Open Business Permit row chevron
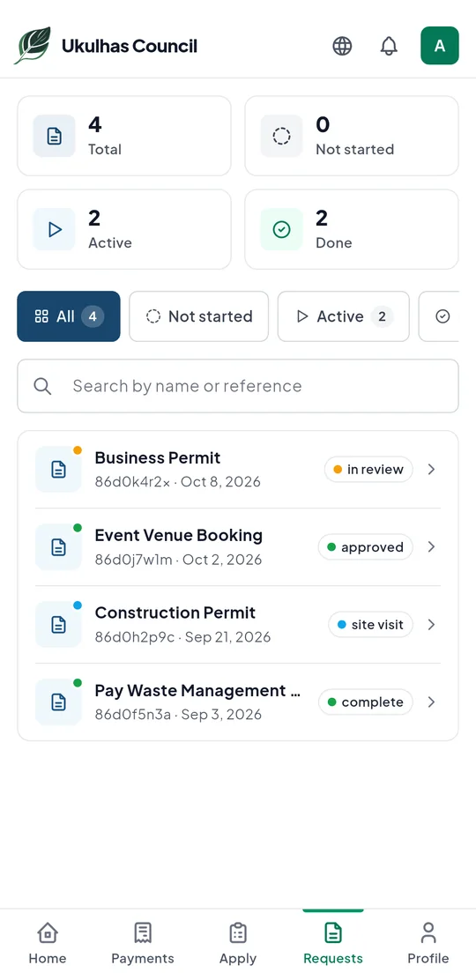 (431, 470)
